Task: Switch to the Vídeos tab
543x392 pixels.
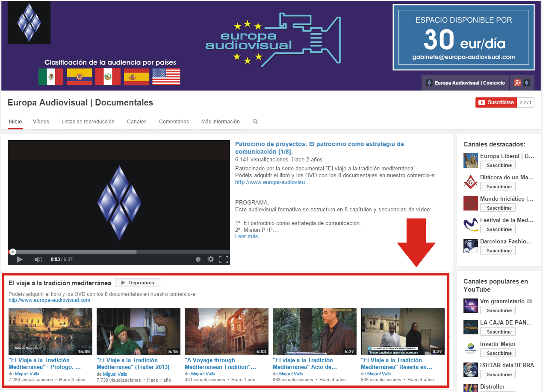Action: tap(41, 122)
